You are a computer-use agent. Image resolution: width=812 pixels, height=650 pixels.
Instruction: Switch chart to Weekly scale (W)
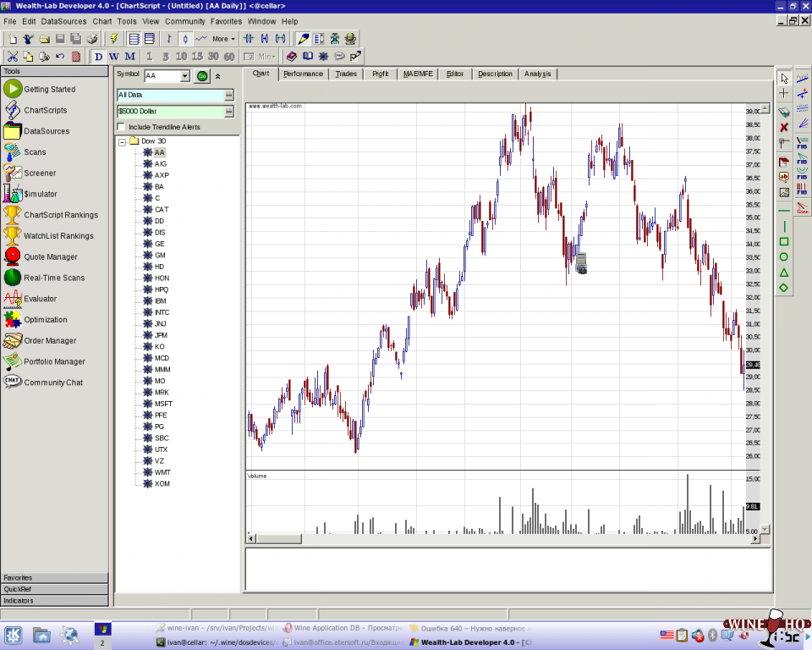point(114,57)
